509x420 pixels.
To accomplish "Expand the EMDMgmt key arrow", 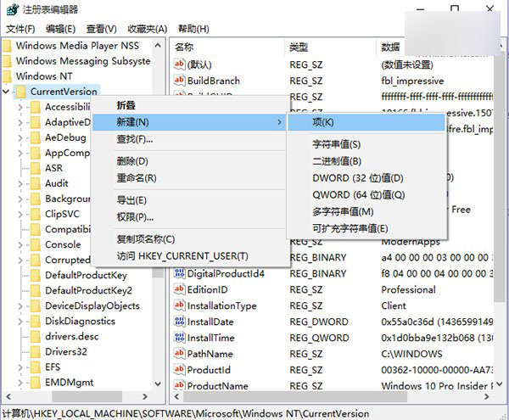I will (23, 383).
